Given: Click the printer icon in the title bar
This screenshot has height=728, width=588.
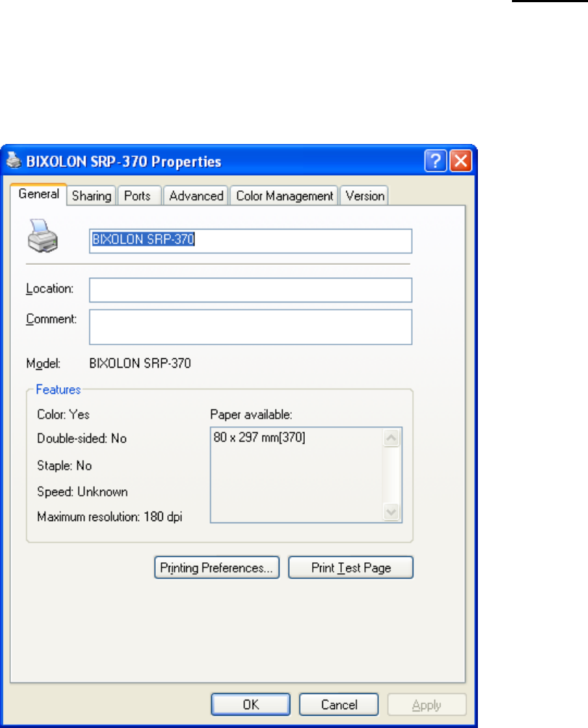Looking at the screenshot, I should tap(14, 161).
